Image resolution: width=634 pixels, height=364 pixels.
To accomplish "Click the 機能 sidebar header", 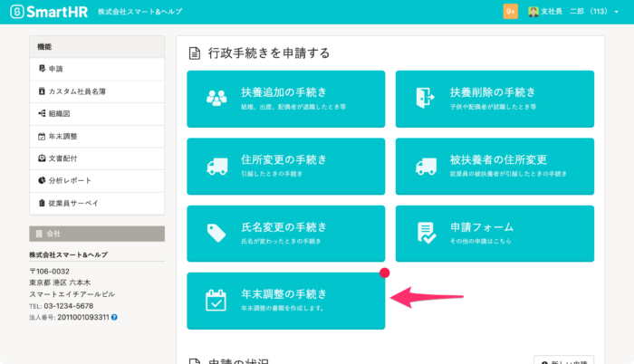I will click(x=97, y=47).
